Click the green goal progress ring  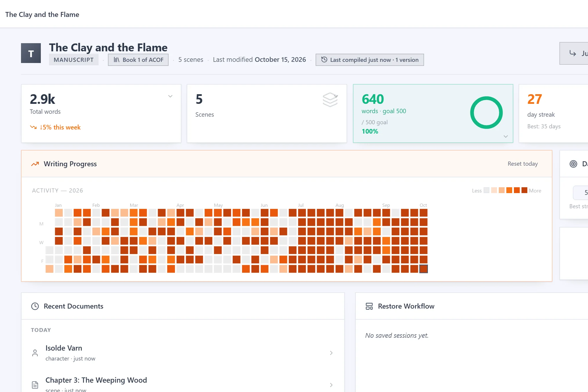487,113
